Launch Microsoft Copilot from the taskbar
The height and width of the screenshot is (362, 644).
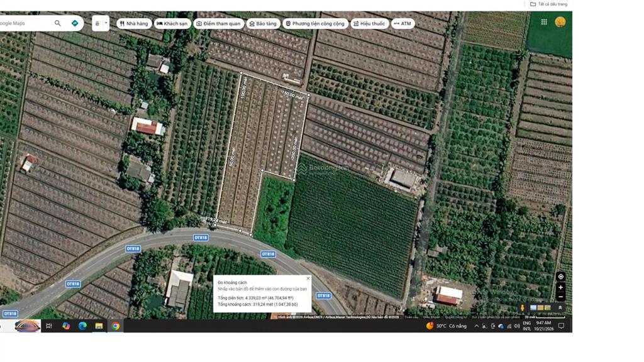(65, 326)
